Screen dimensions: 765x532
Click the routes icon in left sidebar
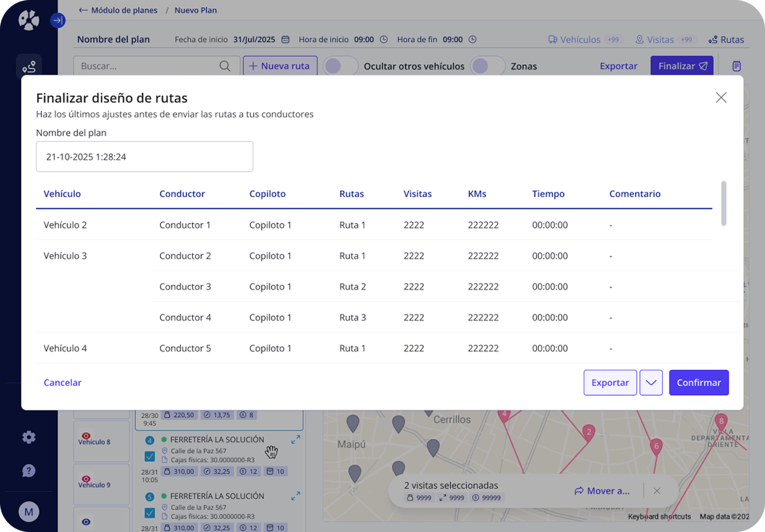point(29,67)
